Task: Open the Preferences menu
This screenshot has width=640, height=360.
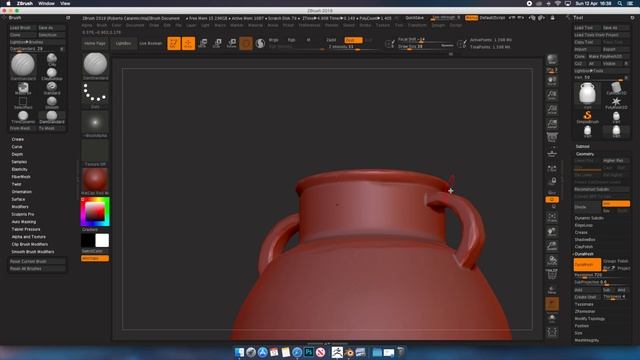Action: [309, 25]
